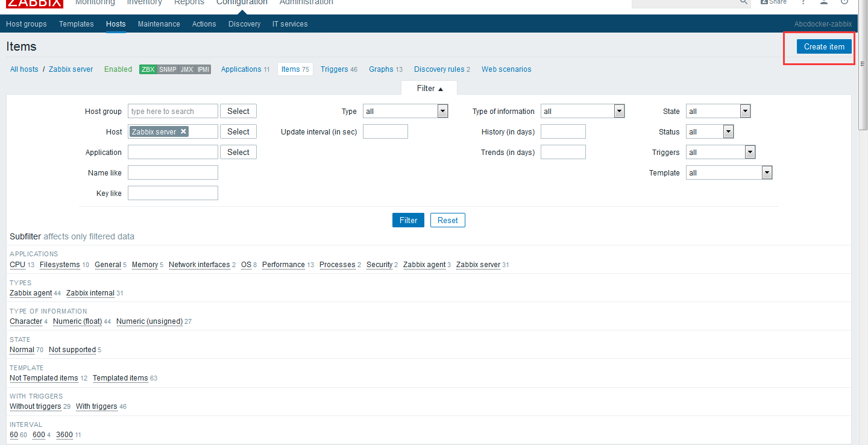Click into the Name like field
The height and width of the screenshot is (445, 868).
(173, 172)
